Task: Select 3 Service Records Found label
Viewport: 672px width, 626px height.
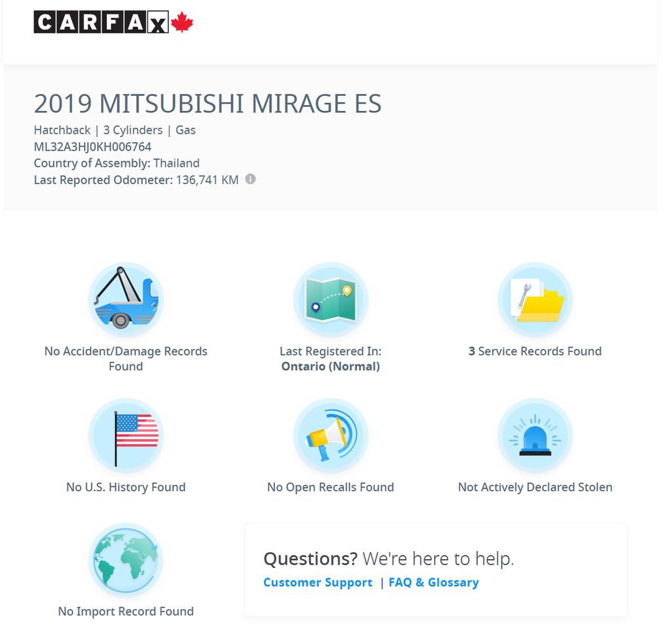Action: pos(535,351)
